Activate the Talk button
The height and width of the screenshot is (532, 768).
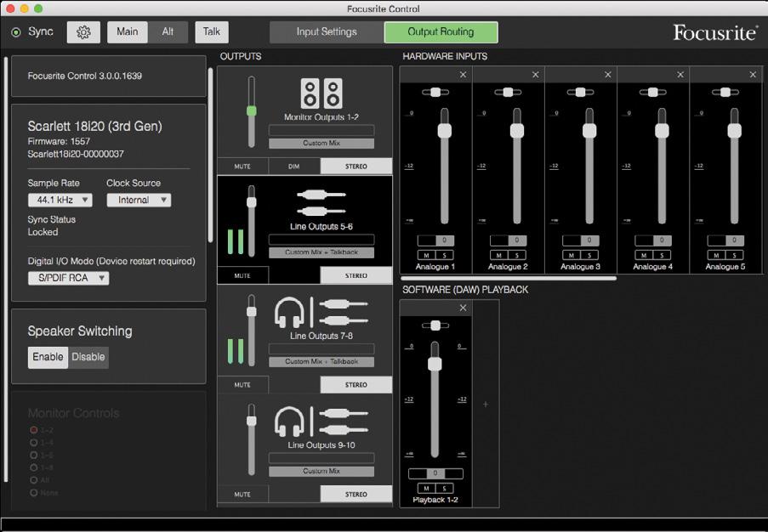pos(212,32)
